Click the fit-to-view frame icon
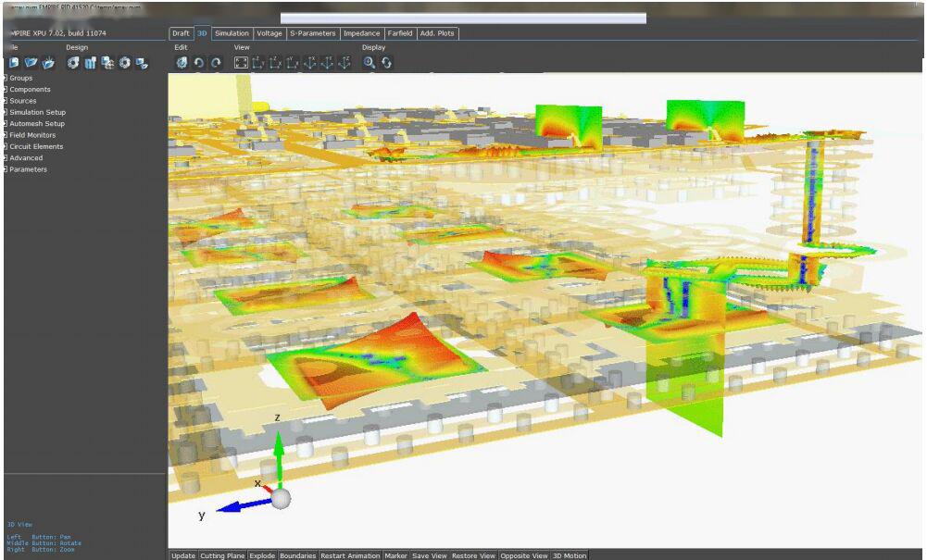 (x=241, y=63)
